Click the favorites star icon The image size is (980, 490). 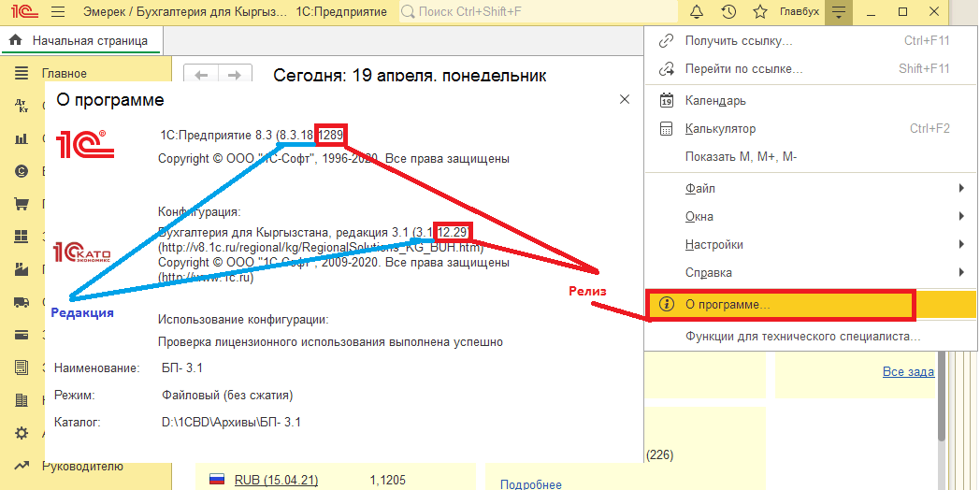pos(759,12)
